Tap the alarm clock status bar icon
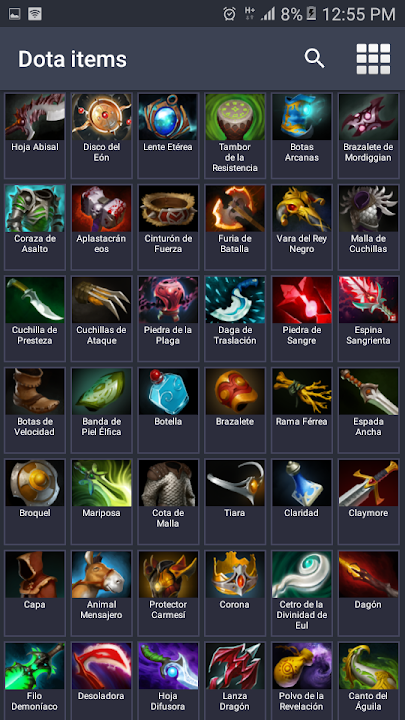Image resolution: width=405 pixels, height=720 pixels. [229, 14]
